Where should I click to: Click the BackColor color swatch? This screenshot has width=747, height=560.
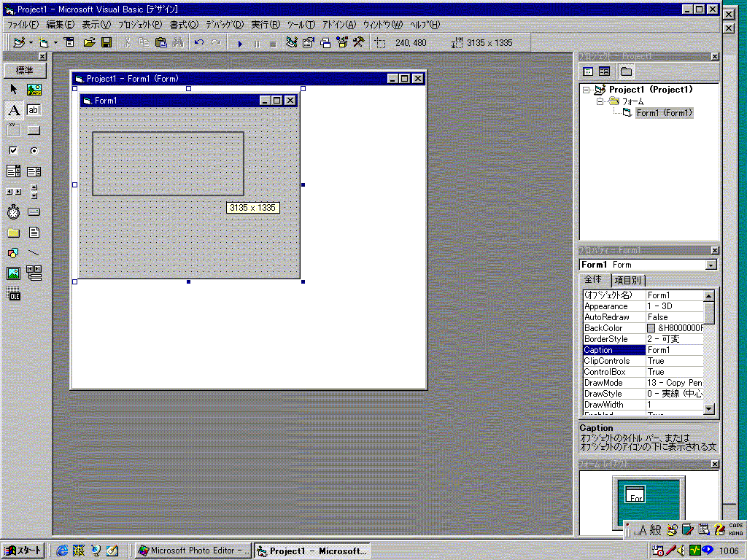[x=651, y=328]
